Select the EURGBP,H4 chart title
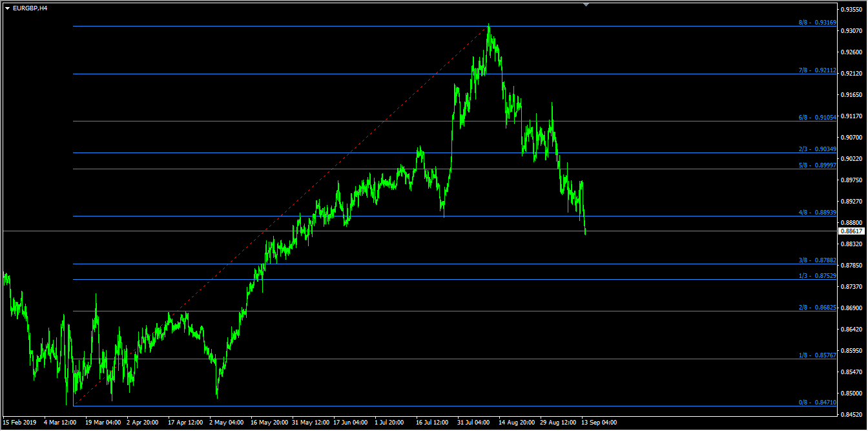868x431 pixels. tap(30, 8)
